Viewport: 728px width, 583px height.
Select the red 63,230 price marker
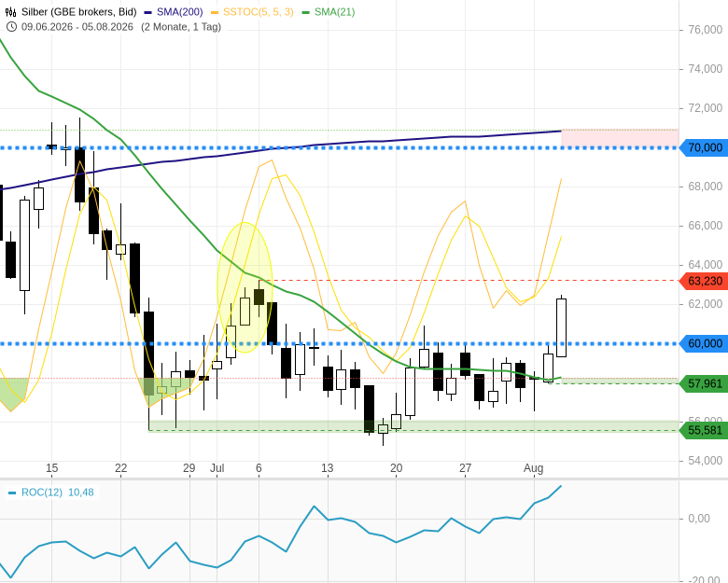tap(704, 282)
